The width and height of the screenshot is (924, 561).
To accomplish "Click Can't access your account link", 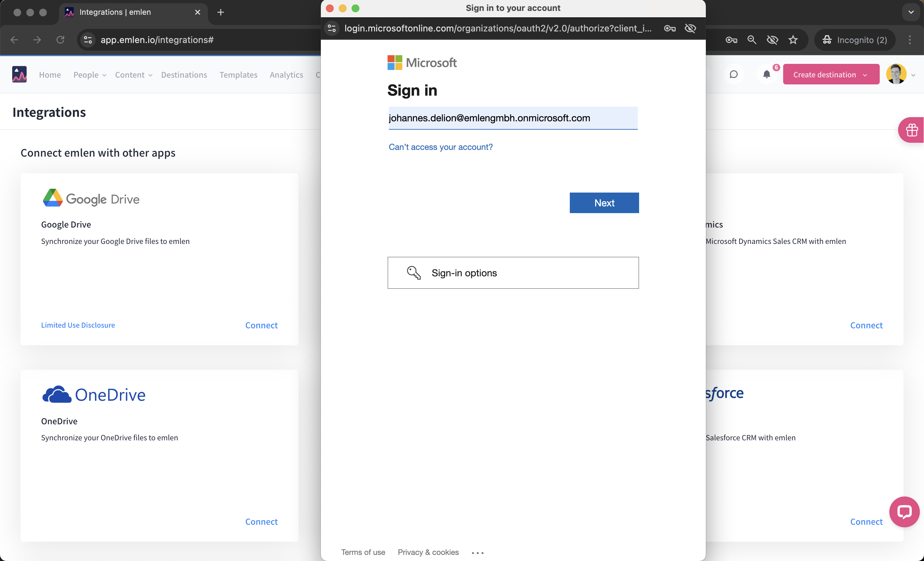I will [440, 147].
